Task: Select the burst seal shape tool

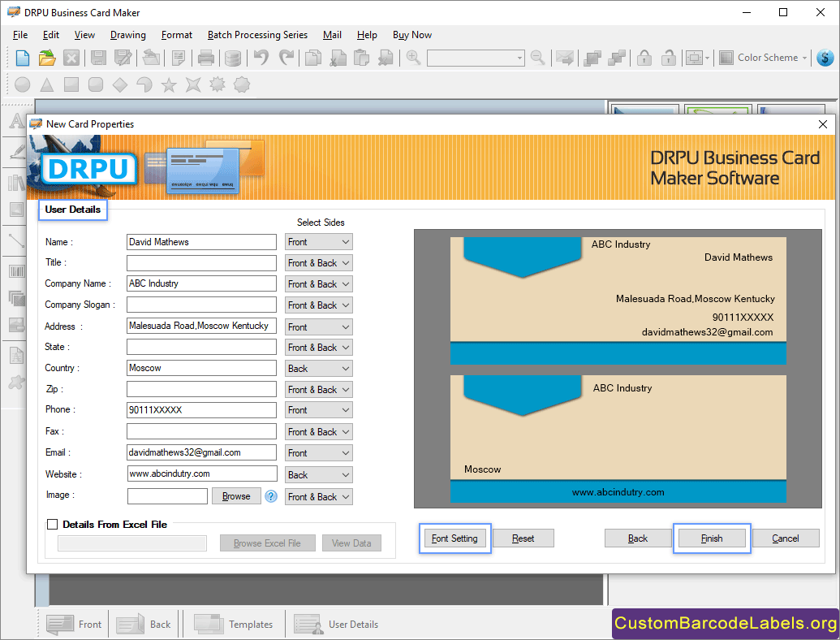Action: tap(218, 84)
